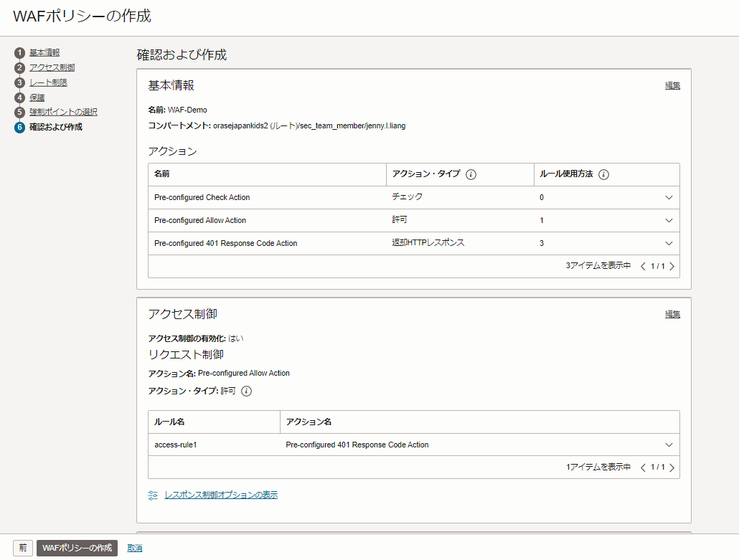Open step 3 レート制限 in wizard

point(48,82)
